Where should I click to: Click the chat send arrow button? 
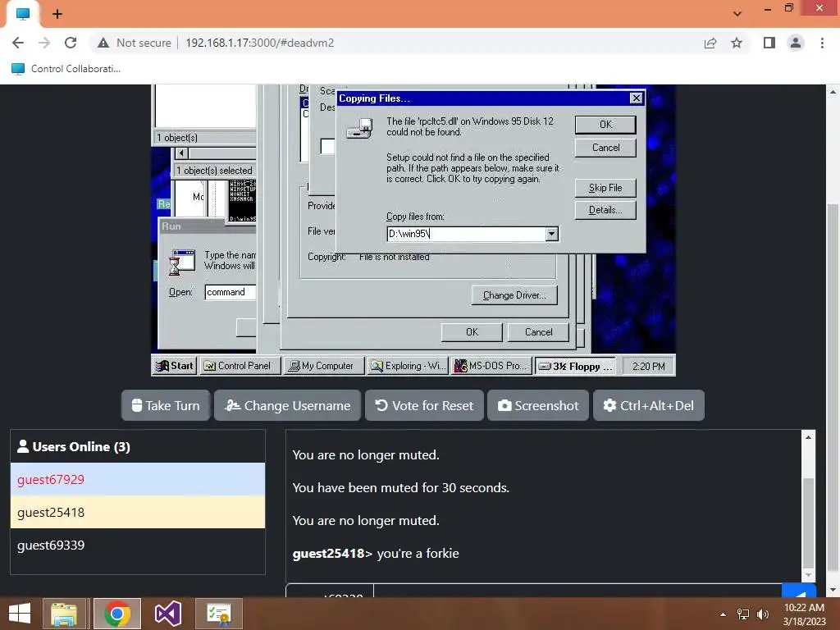[799, 591]
